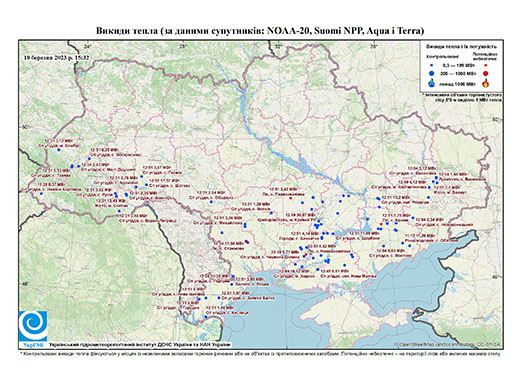Click the large red circle legend symbol

click(x=485, y=73)
